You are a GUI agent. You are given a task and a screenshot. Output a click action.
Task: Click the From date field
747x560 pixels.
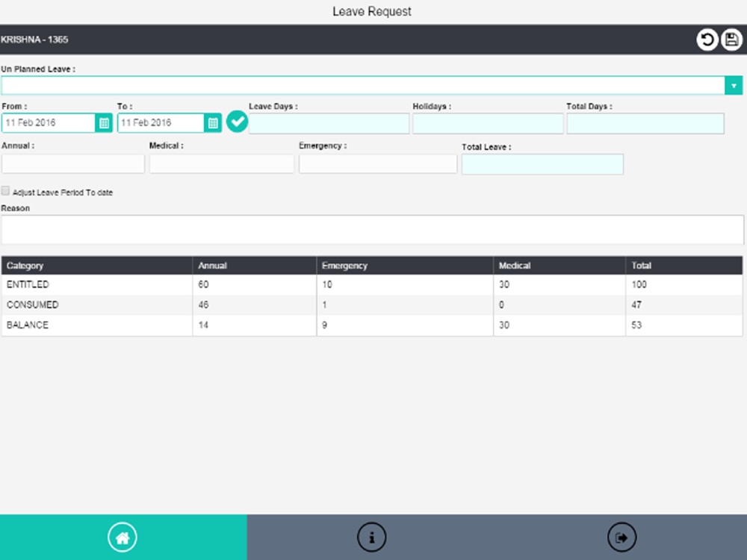pos(49,123)
